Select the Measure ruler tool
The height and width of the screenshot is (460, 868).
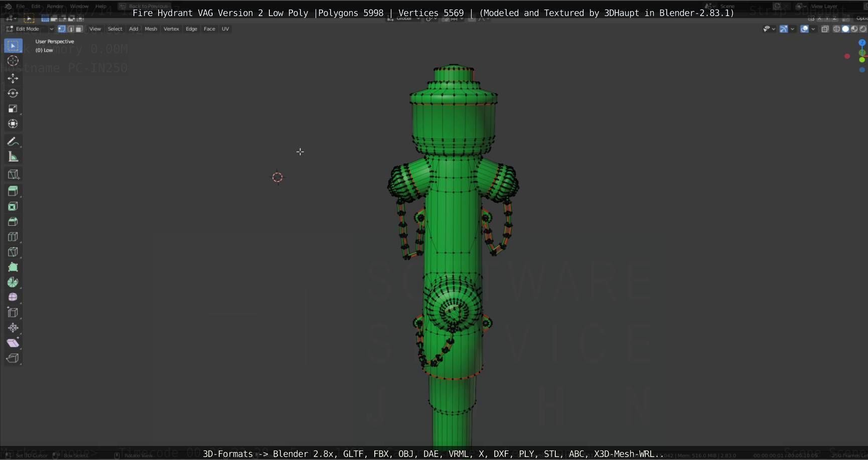click(x=13, y=157)
